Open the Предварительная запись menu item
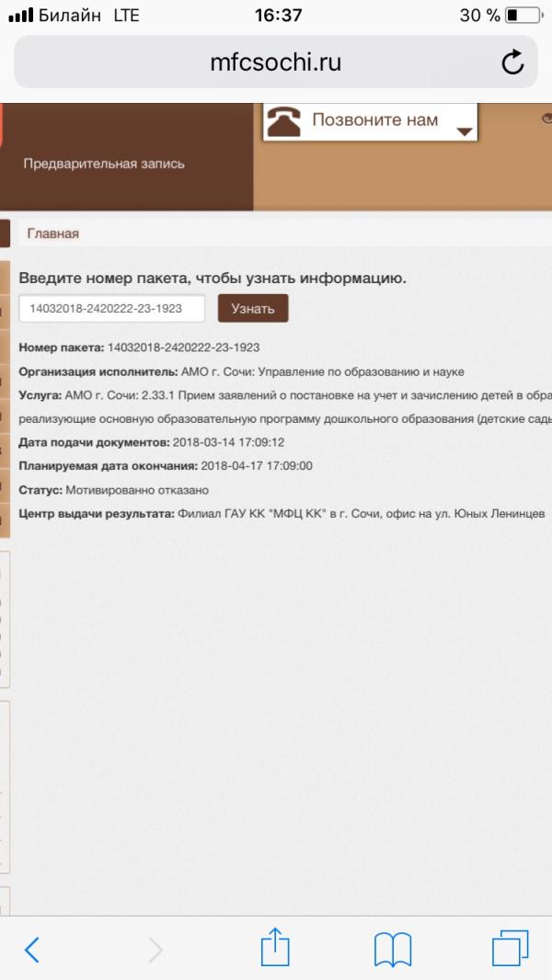This screenshot has height=980, width=552. pos(104,164)
